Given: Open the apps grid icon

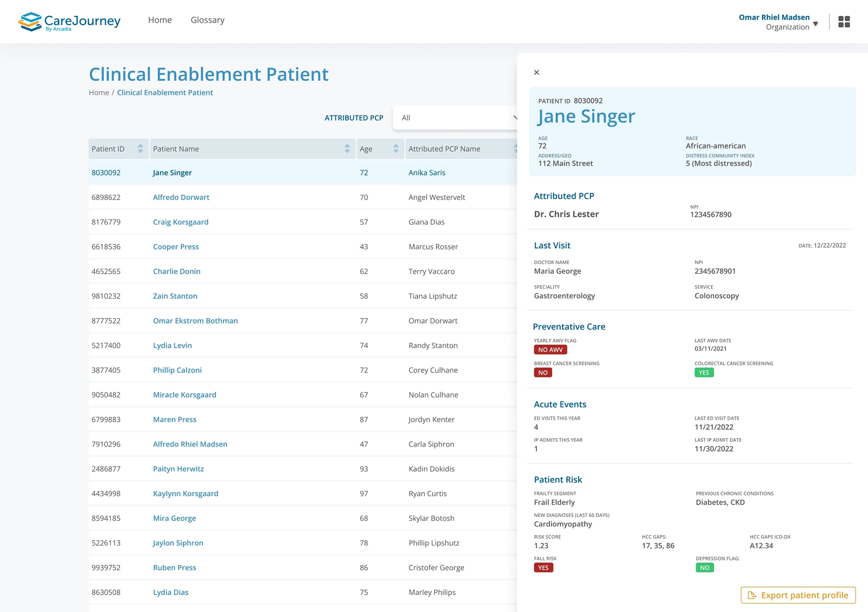Looking at the screenshot, I should (844, 22).
